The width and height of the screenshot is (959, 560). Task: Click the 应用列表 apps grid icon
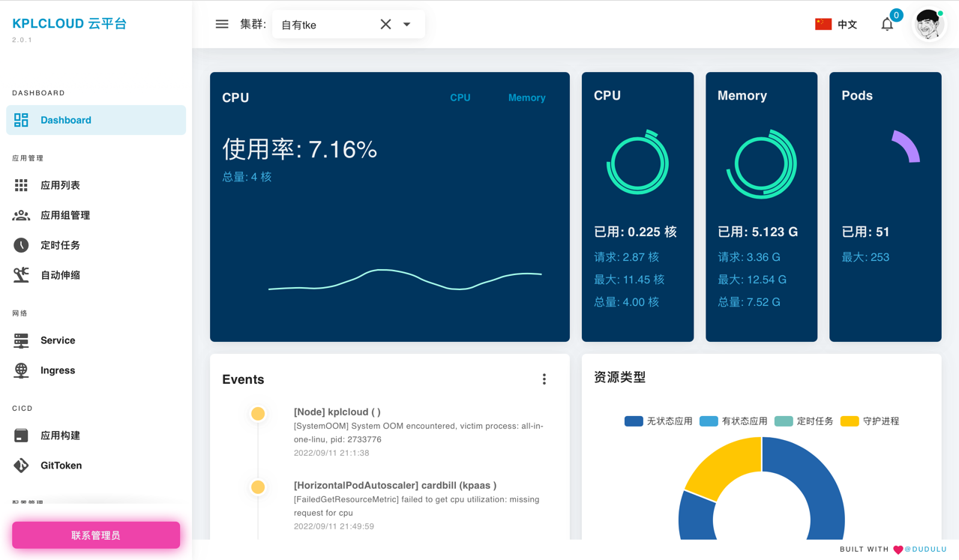21,185
